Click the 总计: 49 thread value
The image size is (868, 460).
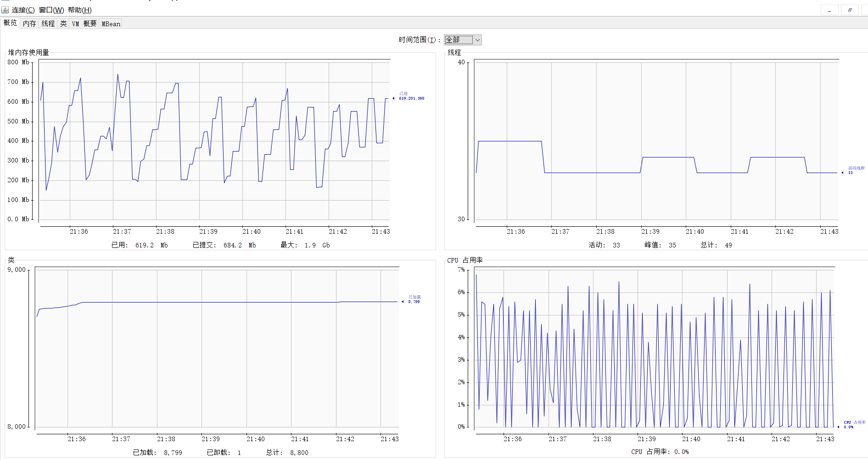pos(717,245)
